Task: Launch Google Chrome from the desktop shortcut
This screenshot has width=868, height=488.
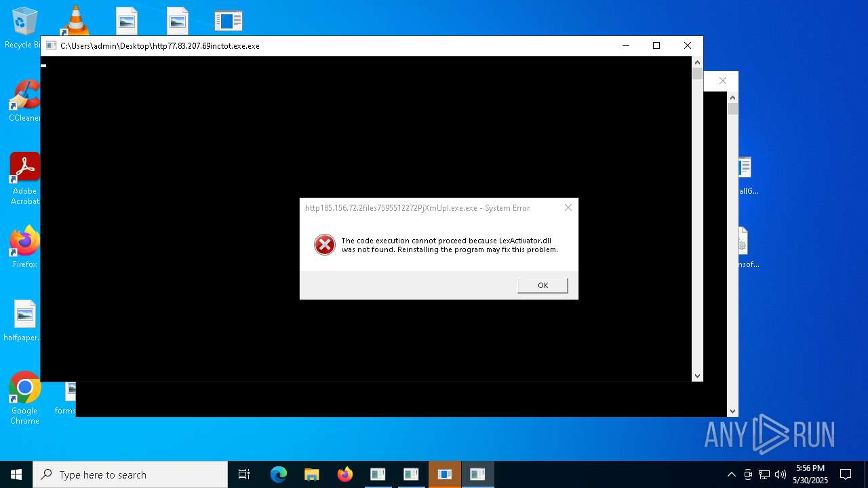Action: [x=24, y=399]
